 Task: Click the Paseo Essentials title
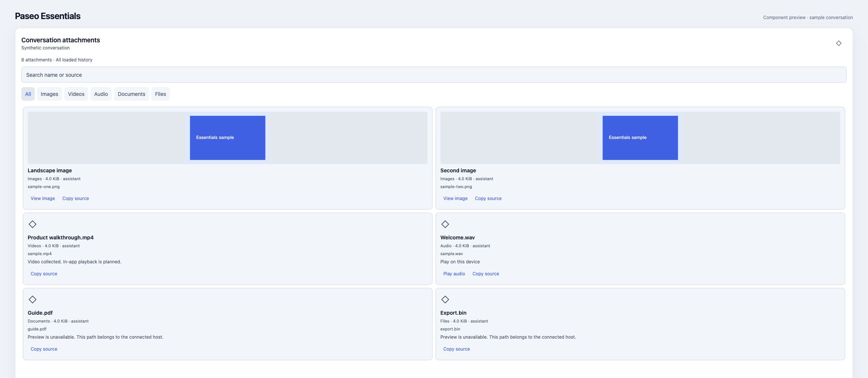click(48, 16)
